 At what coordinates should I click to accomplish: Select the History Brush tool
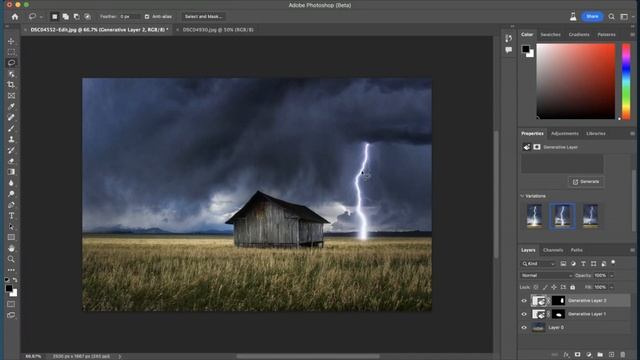pyautogui.click(x=11, y=150)
